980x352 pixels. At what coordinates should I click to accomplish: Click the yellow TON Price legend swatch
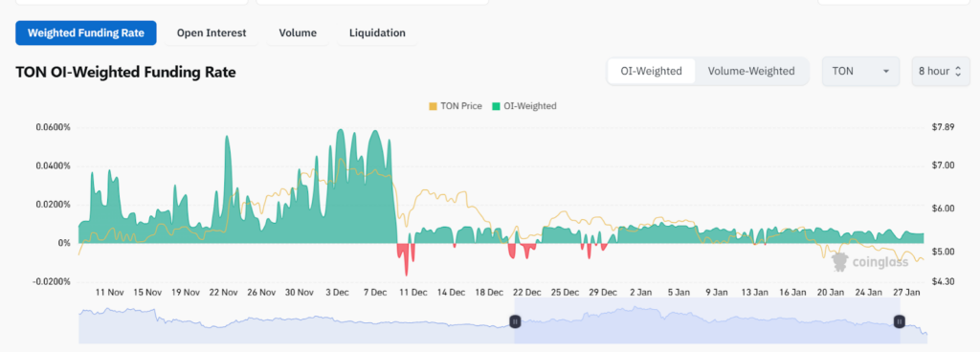(433, 106)
